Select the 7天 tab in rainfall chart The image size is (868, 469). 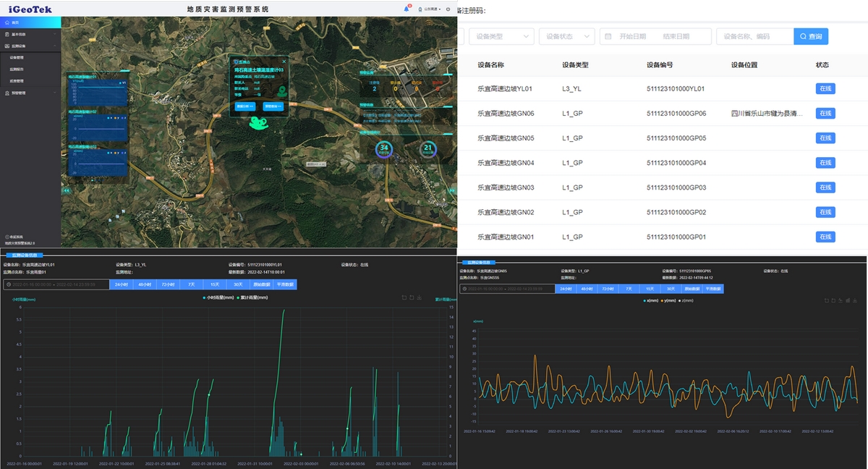pos(191,284)
